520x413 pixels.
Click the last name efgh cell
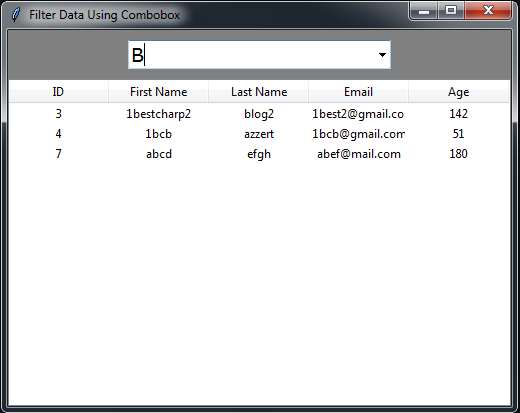click(259, 154)
